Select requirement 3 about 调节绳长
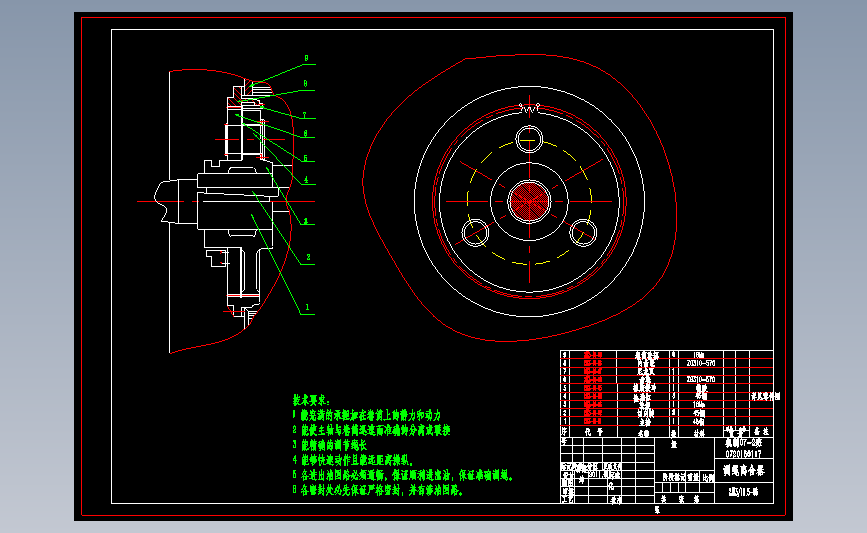 pyautogui.click(x=330, y=445)
